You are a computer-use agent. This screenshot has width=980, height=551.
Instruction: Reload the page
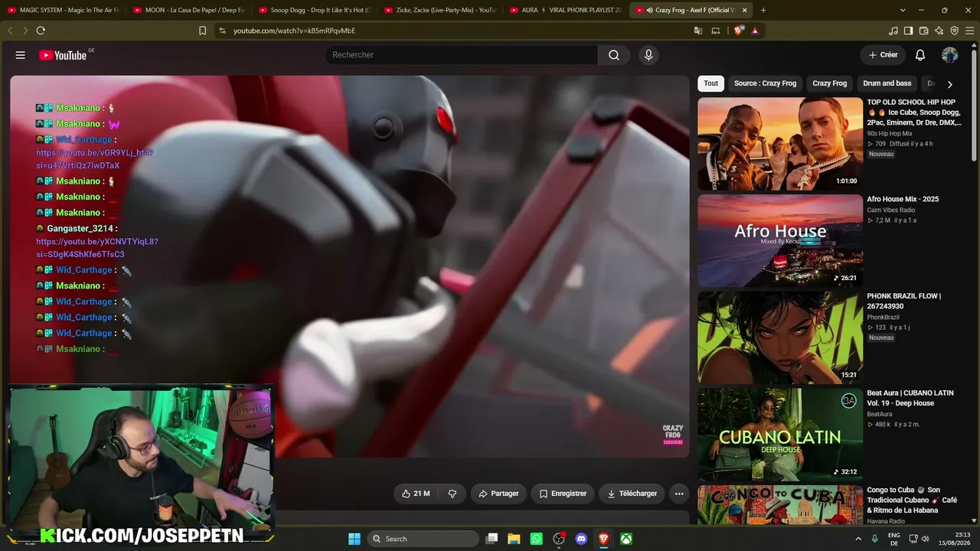(41, 31)
